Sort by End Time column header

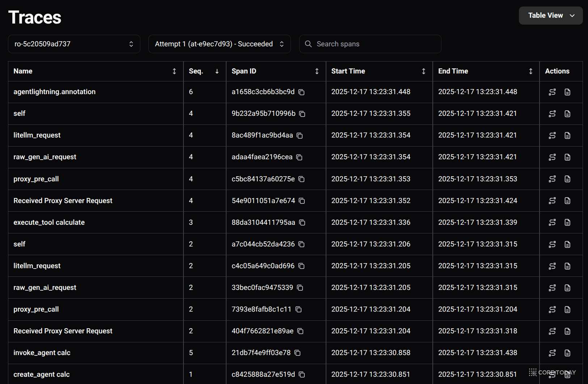[530, 71]
